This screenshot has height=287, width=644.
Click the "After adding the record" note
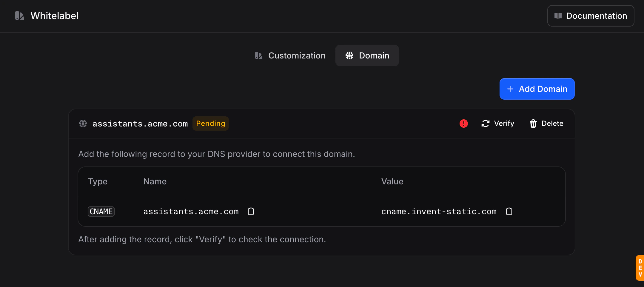click(202, 239)
